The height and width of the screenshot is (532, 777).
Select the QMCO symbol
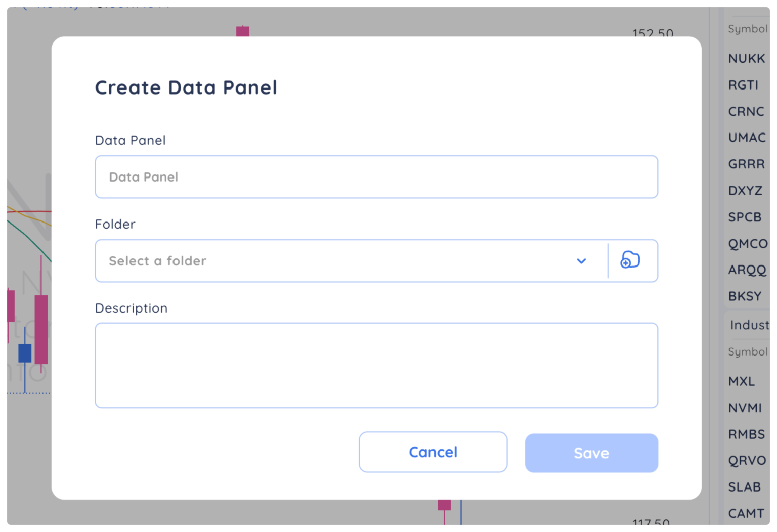(748, 244)
